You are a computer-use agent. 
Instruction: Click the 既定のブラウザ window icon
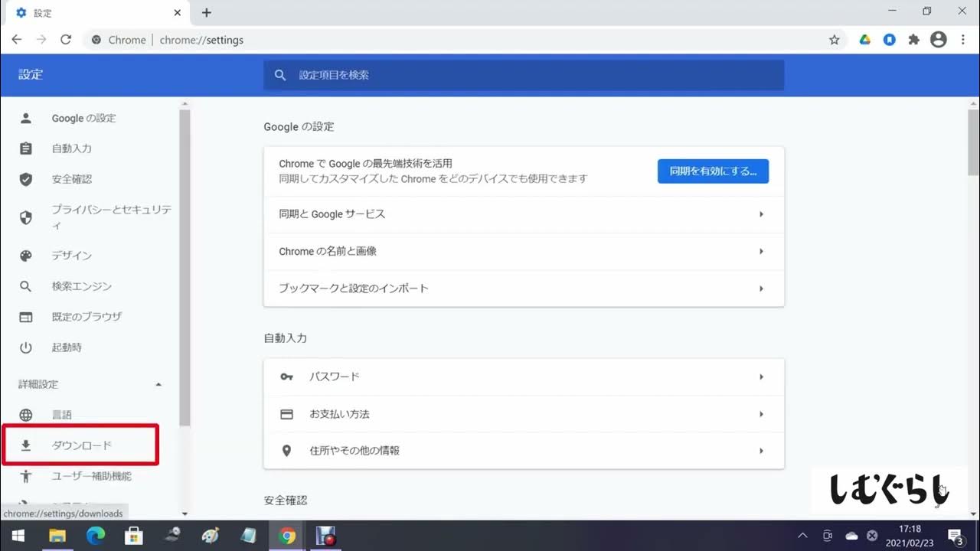tap(26, 317)
